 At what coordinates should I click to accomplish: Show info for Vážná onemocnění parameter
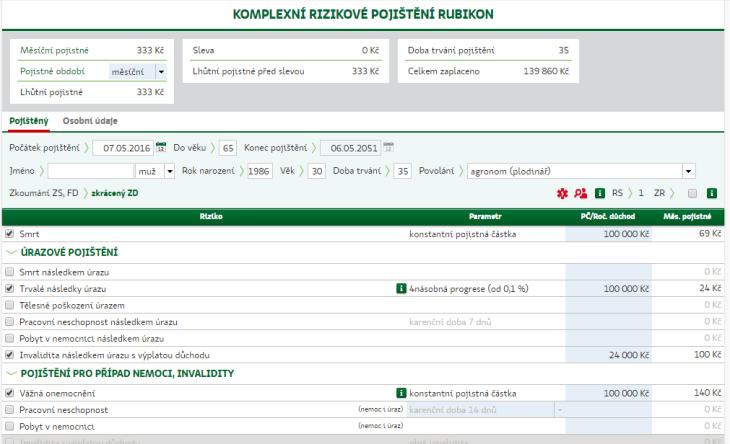[401, 393]
